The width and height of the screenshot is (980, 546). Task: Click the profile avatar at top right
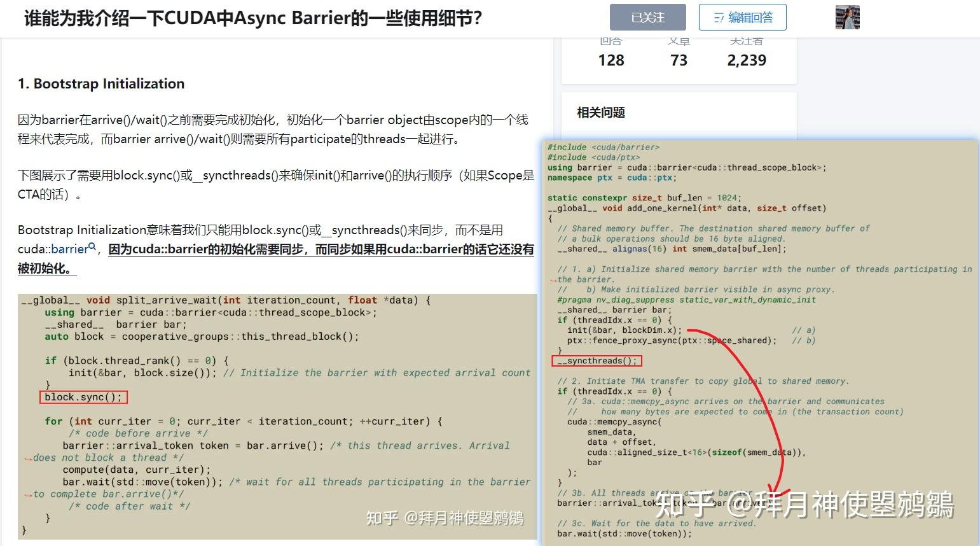pyautogui.click(x=846, y=17)
